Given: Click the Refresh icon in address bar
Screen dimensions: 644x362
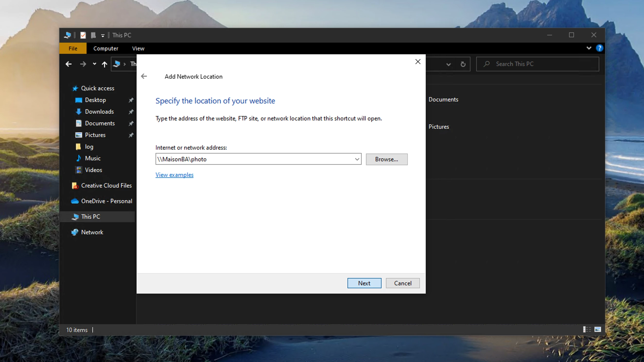Looking at the screenshot, I should [463, 64].
